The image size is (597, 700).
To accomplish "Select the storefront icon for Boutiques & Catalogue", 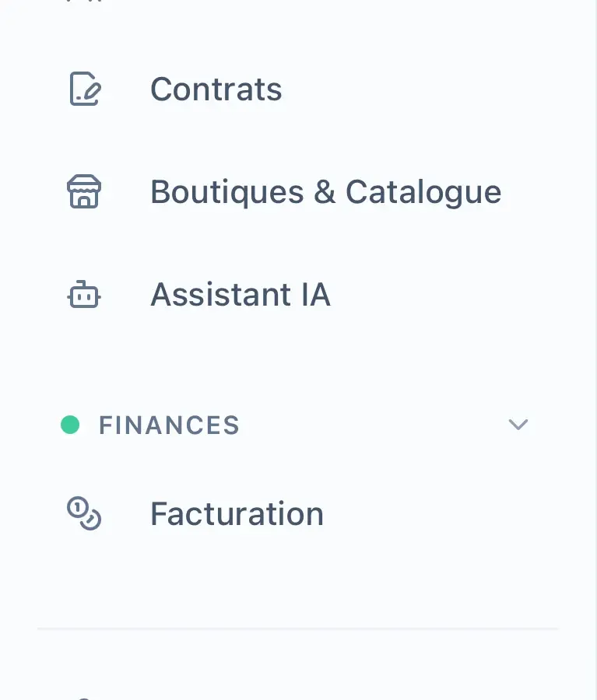I will pyautogui.click(x=84, y=191).
